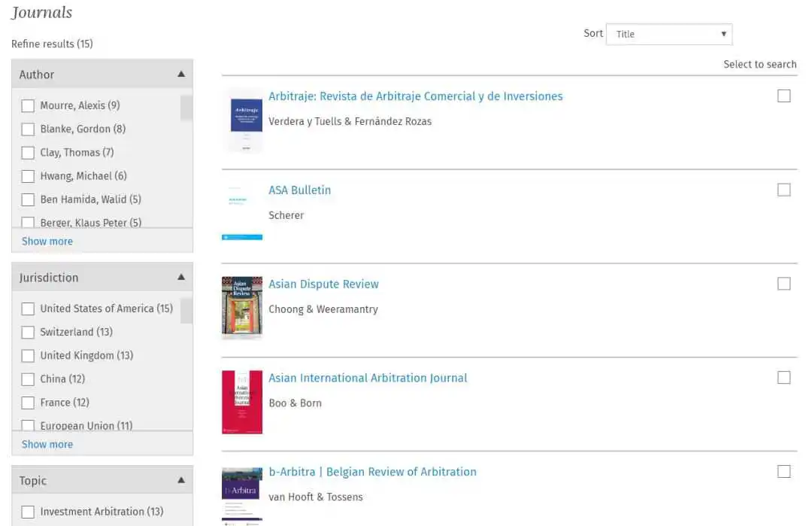
Task: Open the Asian Dispute Review journal link
Action: pos(323,284)
